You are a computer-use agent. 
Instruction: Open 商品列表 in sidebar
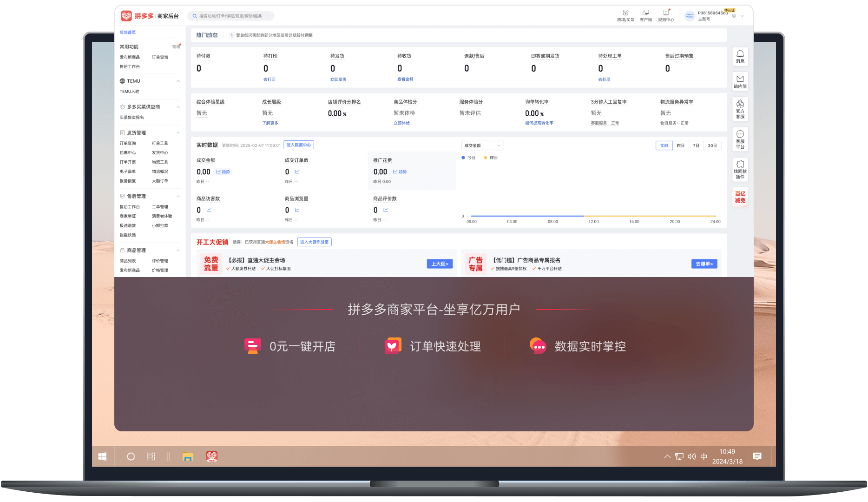click(x=128, y=261)
